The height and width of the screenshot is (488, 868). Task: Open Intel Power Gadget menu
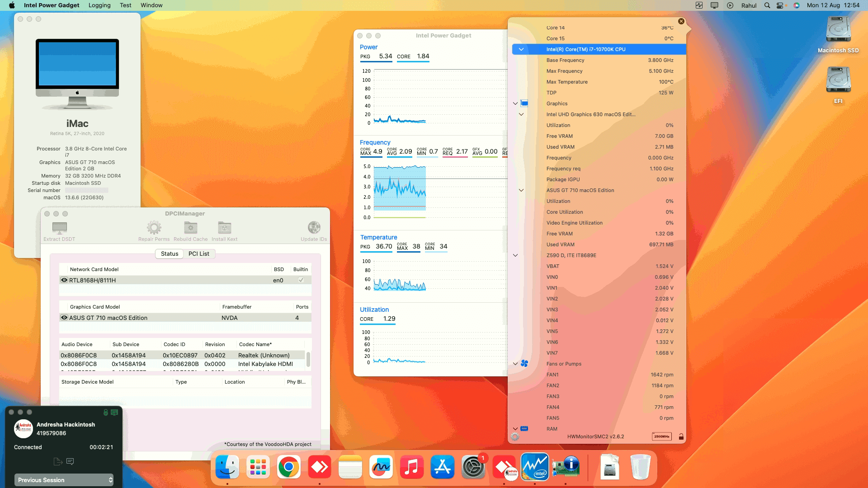52,5
